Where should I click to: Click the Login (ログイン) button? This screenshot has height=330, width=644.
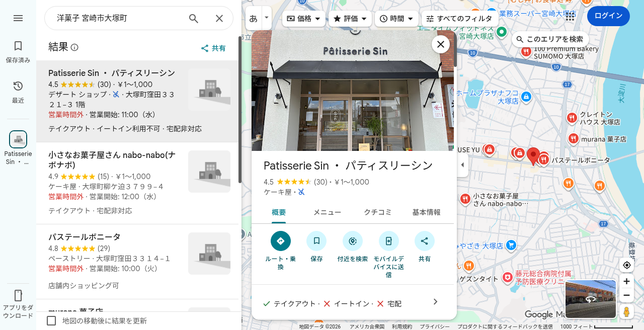coord(608,16)
